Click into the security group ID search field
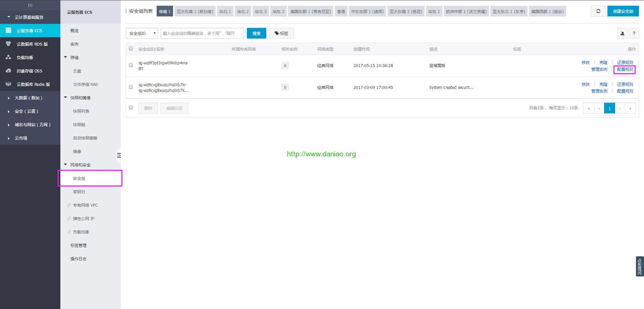The height and width of the screenshot is (309, 644). [202, 33]
